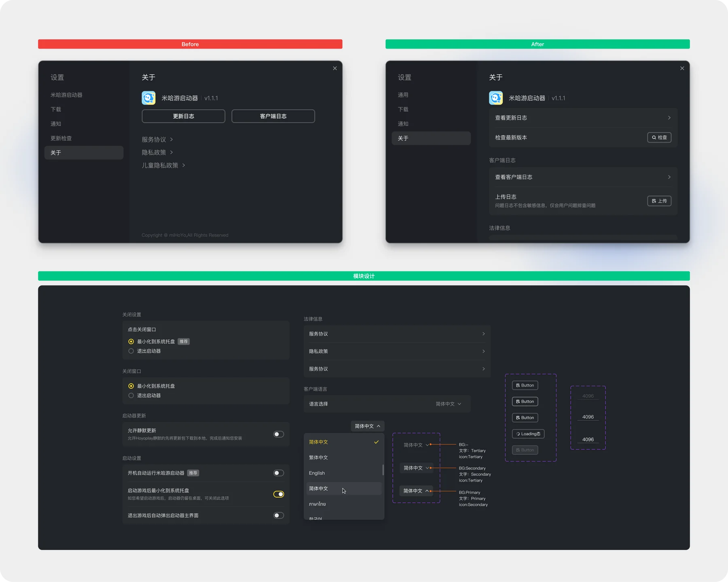Click the 查看更新日志 row text
The width and height of the screenshot is (728, 582).
pos(511,118)
